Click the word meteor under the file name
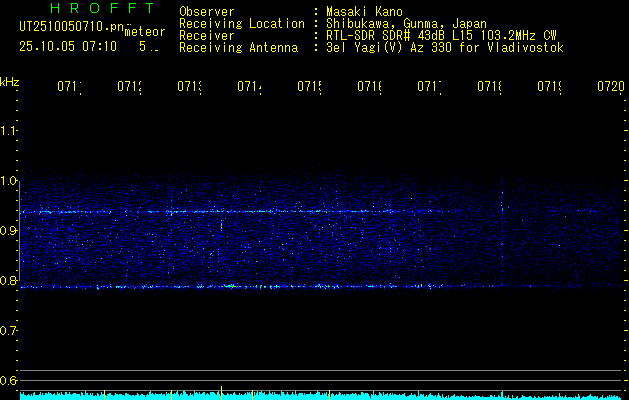629x400 pixels. pyautogui.click(x=145, y=32)
